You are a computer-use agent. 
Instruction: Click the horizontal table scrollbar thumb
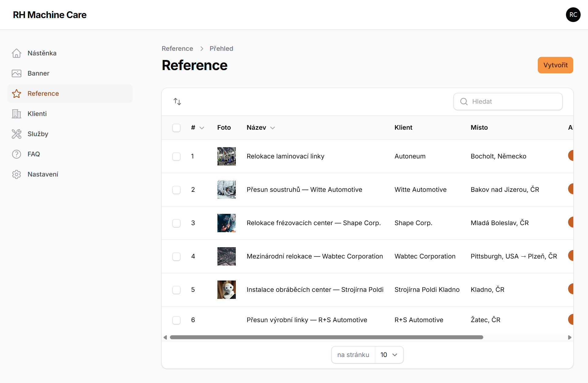326,337
